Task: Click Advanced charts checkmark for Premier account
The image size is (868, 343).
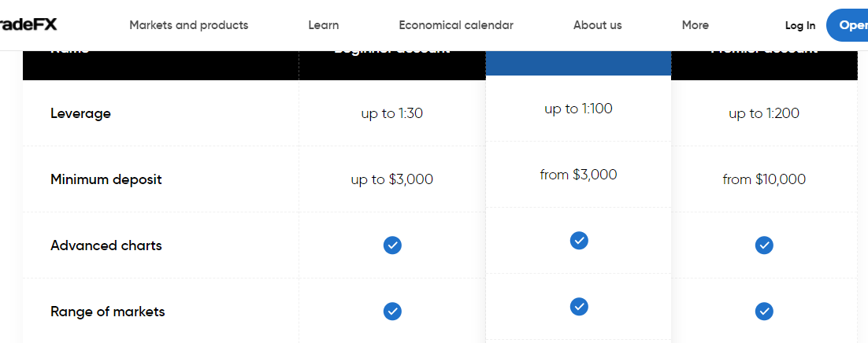Action: 764,245
